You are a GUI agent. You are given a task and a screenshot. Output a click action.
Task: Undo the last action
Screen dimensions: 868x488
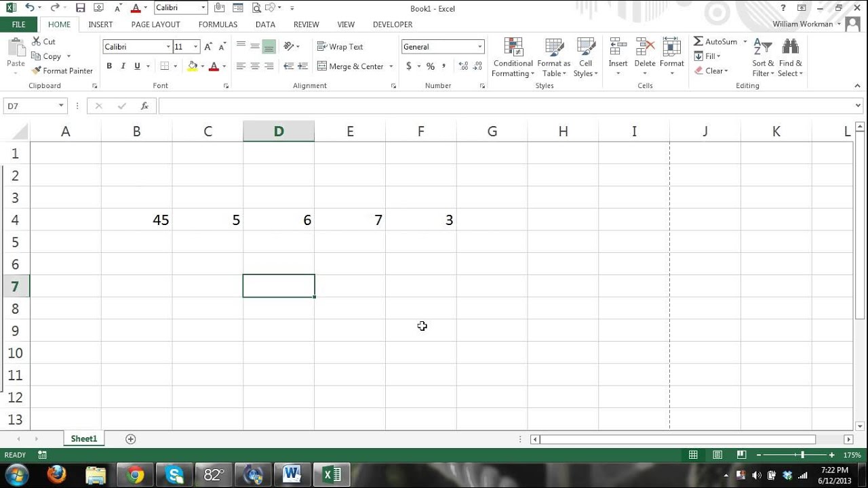(x=30, y=8)
